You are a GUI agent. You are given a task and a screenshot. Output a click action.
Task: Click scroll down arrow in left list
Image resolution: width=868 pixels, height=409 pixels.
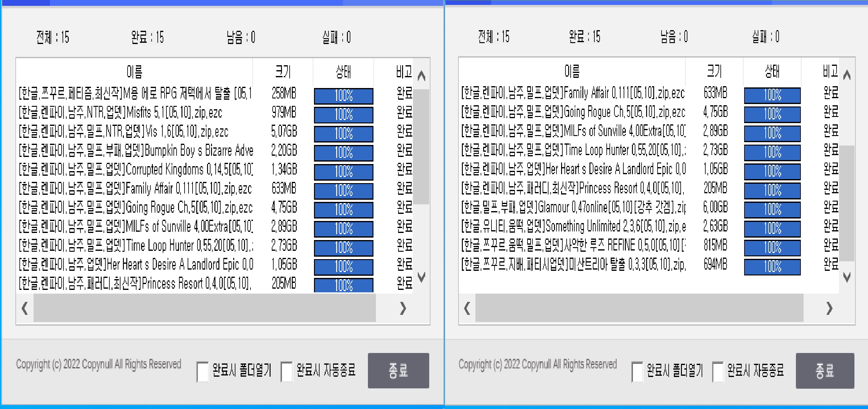(421, 277)
